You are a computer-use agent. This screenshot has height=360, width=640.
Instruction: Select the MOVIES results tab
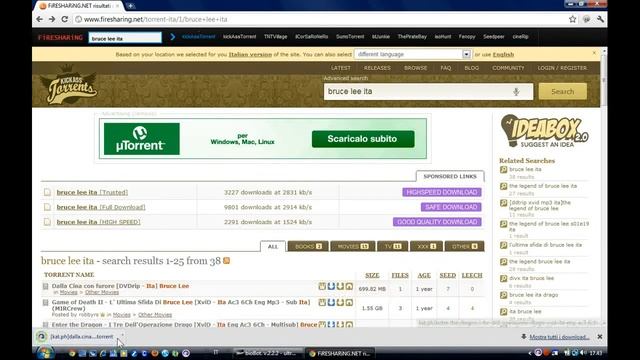click(x=353, y=246)
